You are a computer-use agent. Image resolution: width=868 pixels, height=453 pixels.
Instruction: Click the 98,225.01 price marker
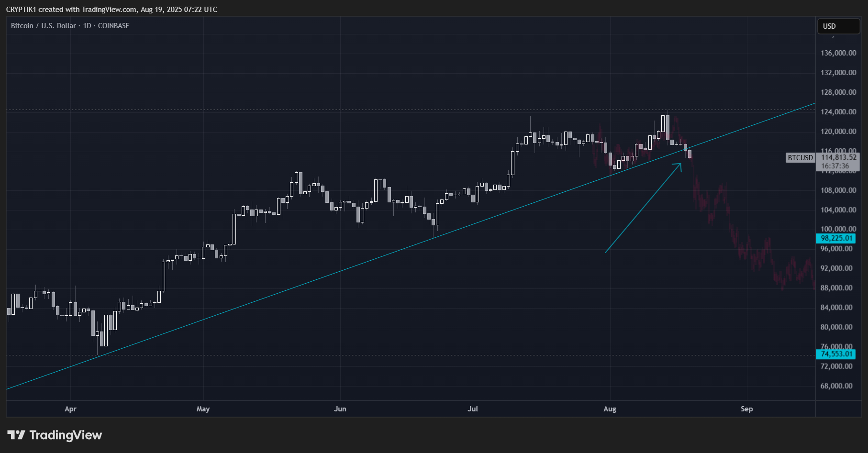click(836, 238)
